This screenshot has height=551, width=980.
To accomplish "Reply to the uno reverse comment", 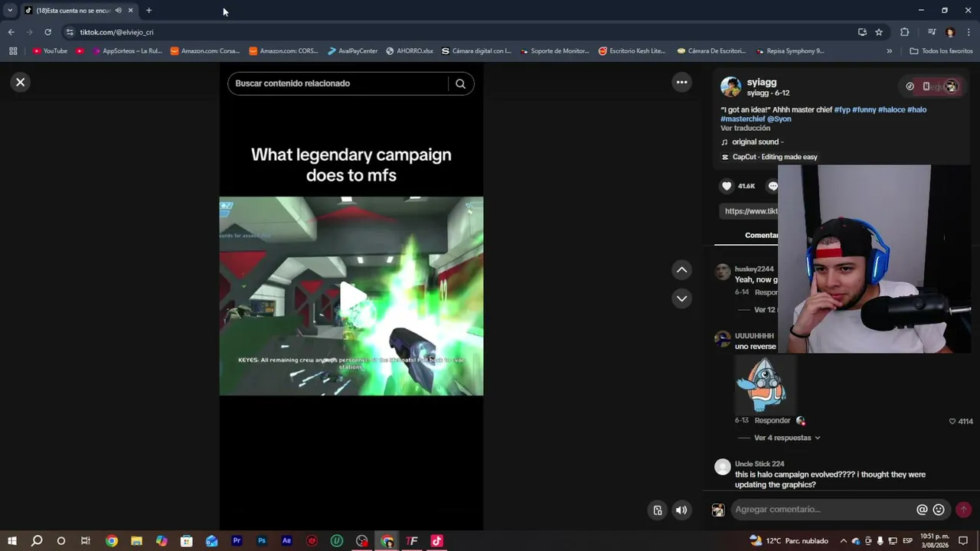I will (x=772, y=420).
